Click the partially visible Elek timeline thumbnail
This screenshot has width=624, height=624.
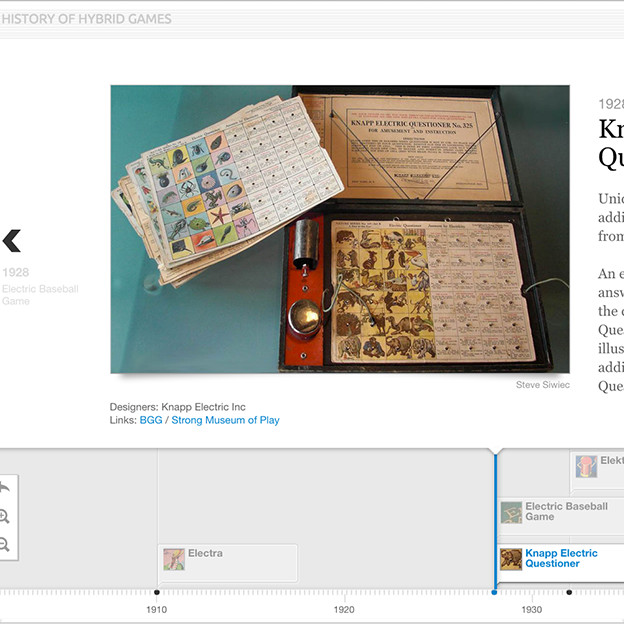point(586,466)
